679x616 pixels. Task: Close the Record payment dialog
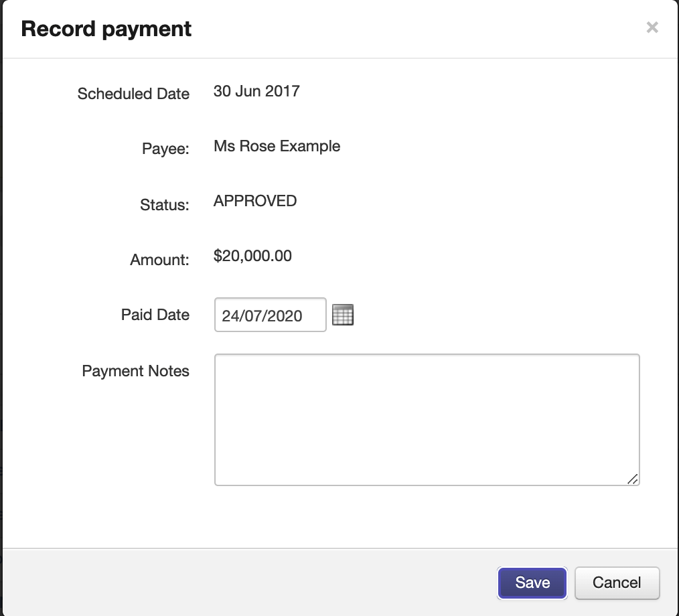pos(652,27)
